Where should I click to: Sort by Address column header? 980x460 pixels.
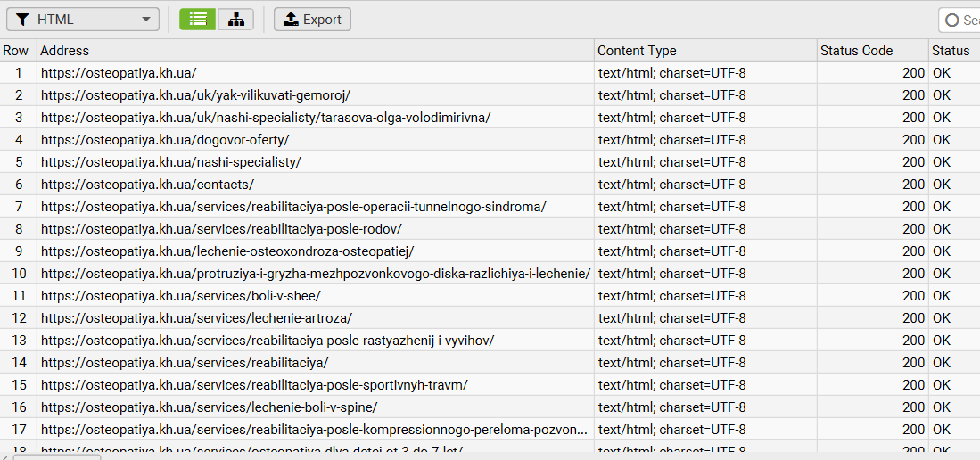tap(65, 51)
